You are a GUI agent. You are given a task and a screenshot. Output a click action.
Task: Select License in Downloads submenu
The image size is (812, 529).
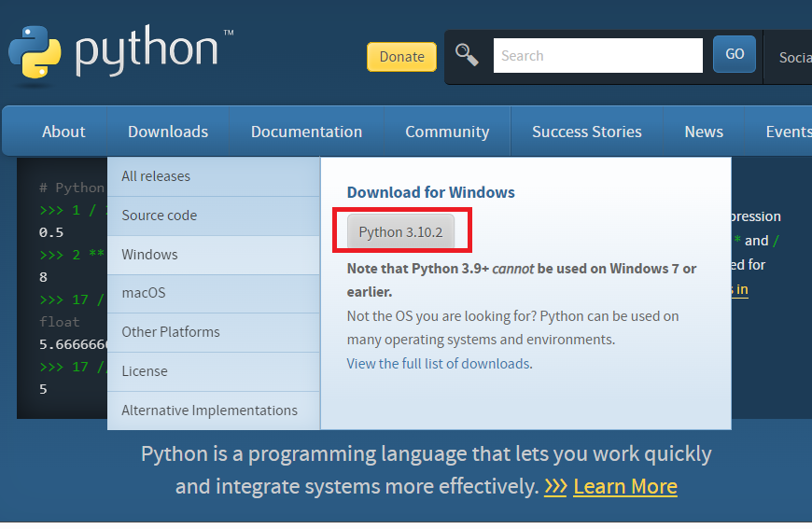[x=214, y=371]
